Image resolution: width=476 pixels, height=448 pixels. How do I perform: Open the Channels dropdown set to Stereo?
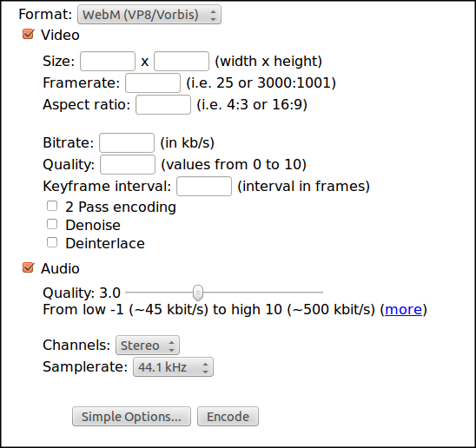point(148,345)
